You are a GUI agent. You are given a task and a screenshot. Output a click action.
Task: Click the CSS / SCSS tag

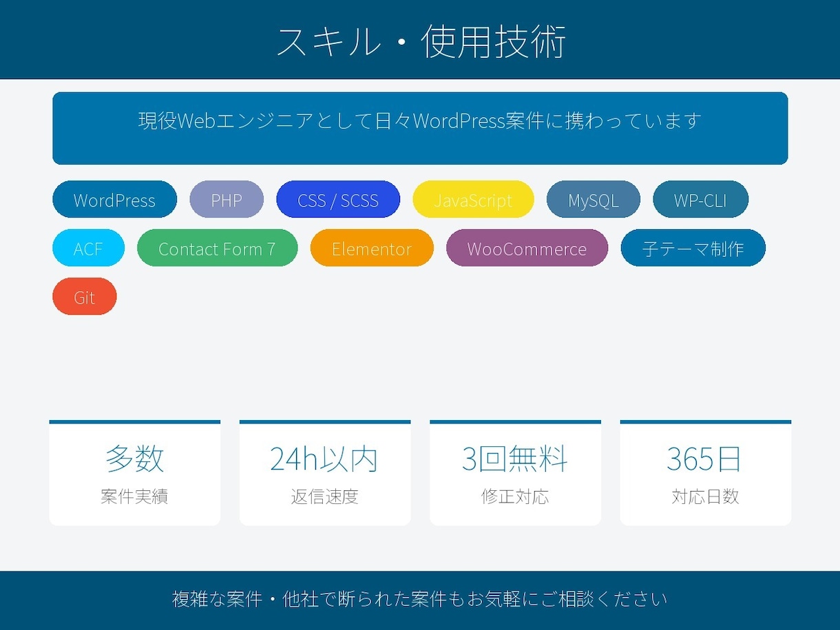pyautogui.click(x=338, y=200)
